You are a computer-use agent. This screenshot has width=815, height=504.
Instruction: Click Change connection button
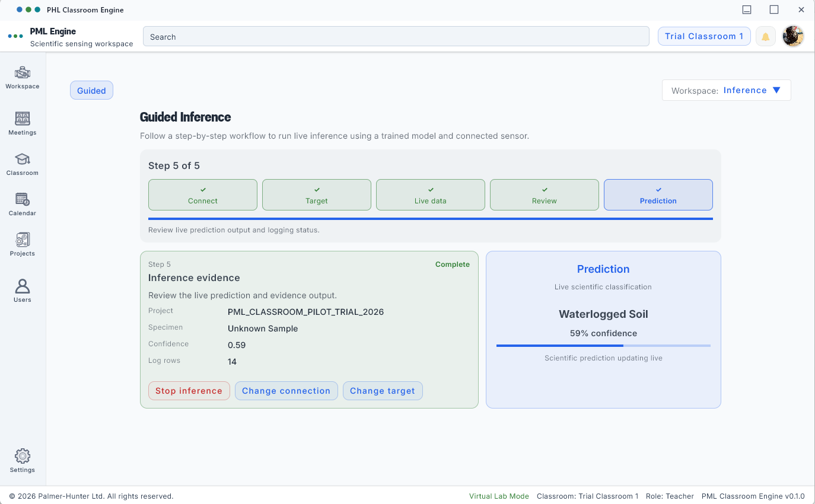coord(286,391)
